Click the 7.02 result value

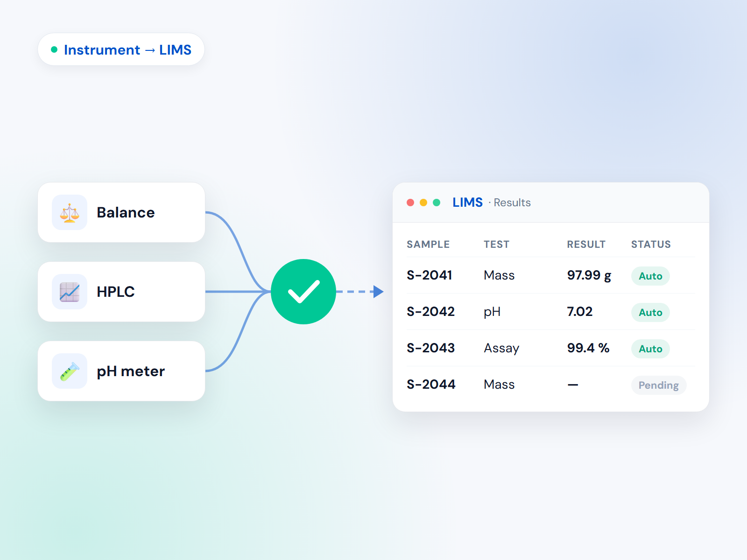pos(580,312)
